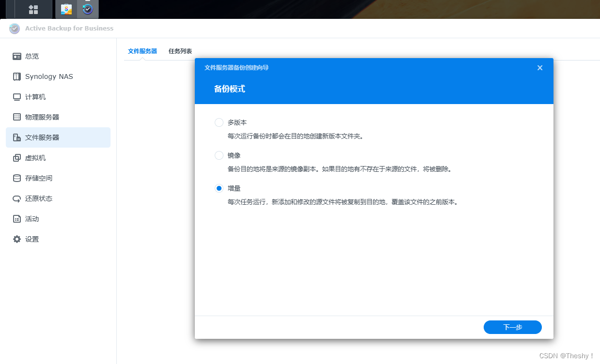Switch to the 任务列表 tab
The width and height of the screenshot is (600, 364).
180,51
